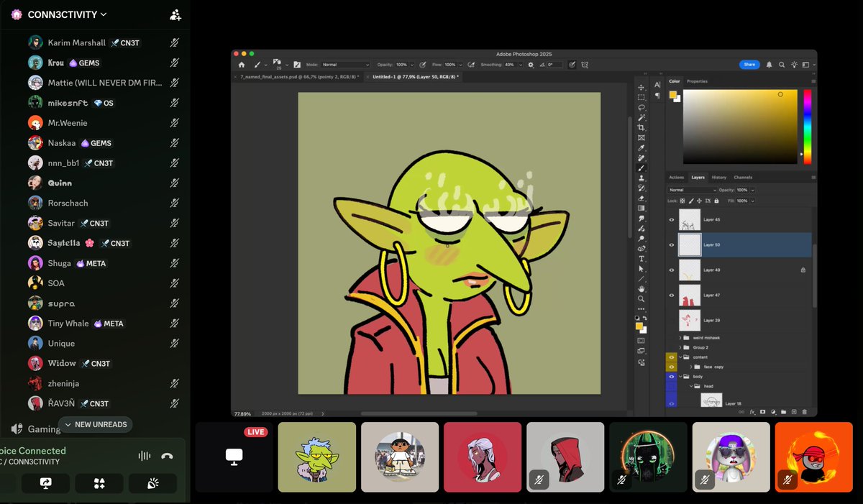863x504 pixels.
Task: Add a layer style with fx icon
Action: click(x=753, y=412)
